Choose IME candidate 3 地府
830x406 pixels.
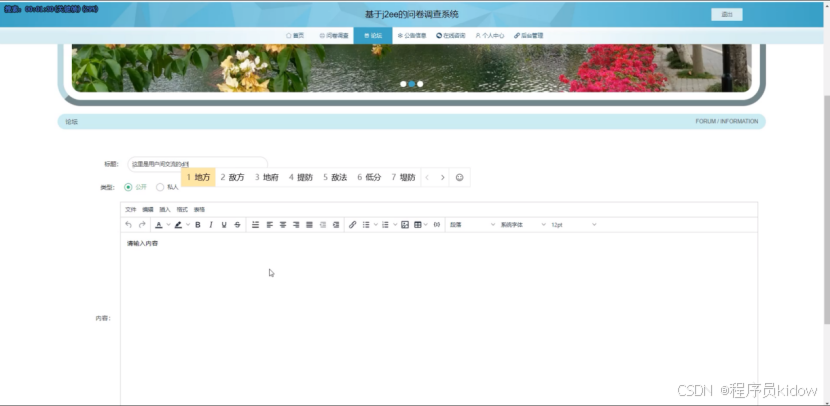pos(267,177)
